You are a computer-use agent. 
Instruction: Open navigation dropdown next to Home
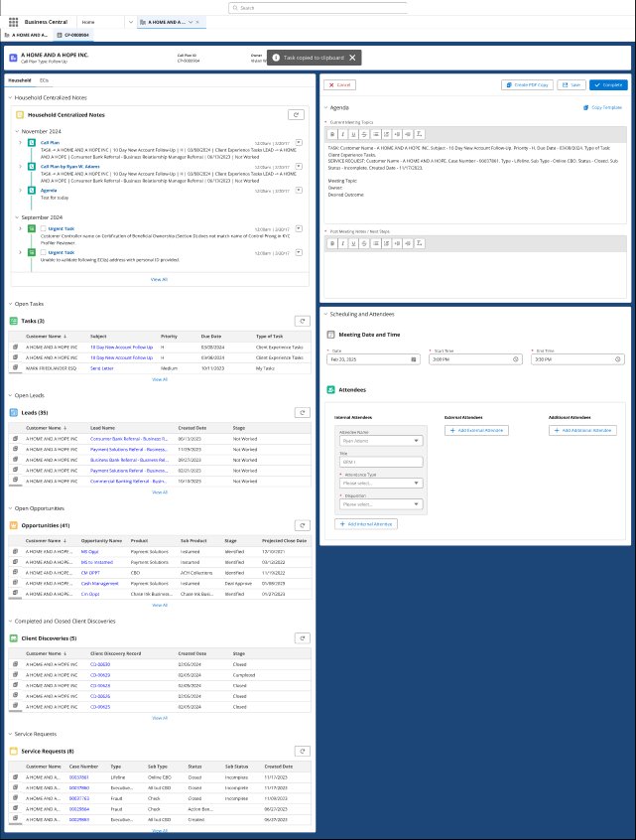(x=131, y=22)
